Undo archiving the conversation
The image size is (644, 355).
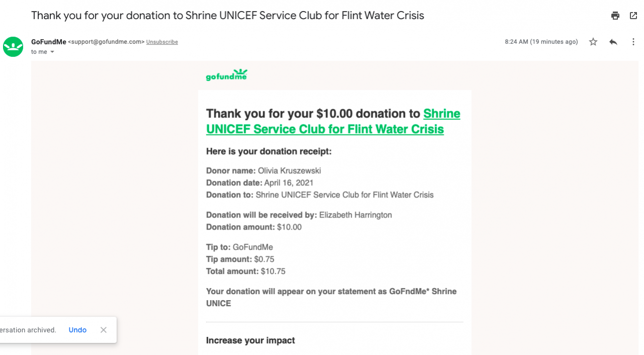coord(77,330)
